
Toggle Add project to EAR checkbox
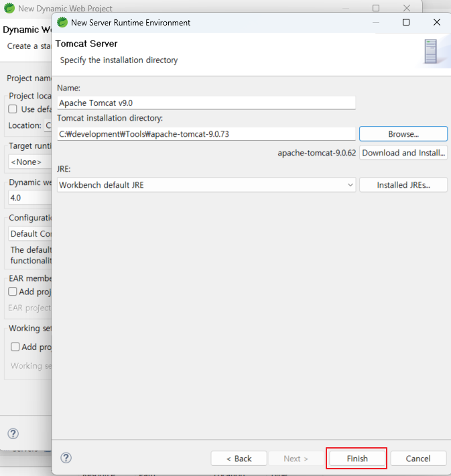[x=13, y=292]
